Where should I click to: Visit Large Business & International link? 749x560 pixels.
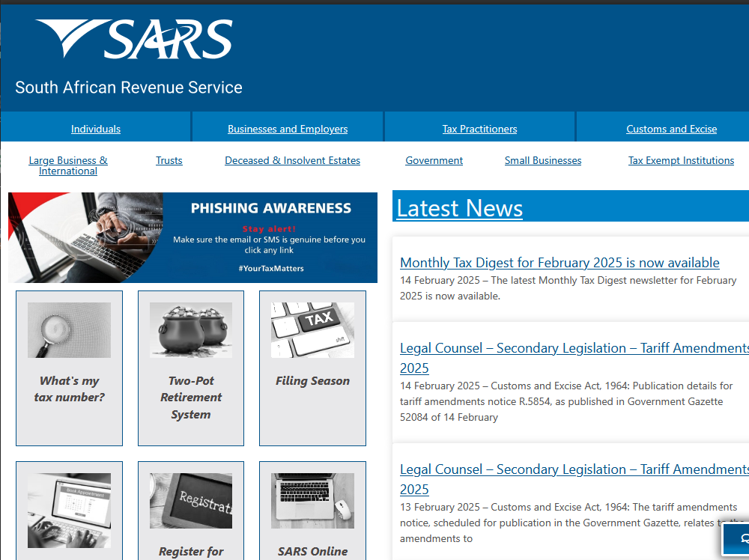coord(68,165)
